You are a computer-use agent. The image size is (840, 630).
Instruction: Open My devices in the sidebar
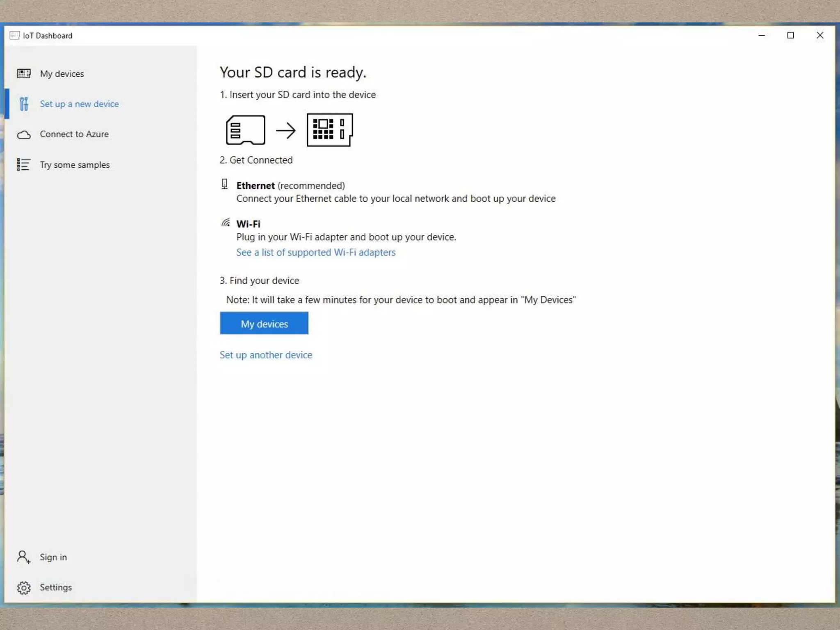click(62, 74)
